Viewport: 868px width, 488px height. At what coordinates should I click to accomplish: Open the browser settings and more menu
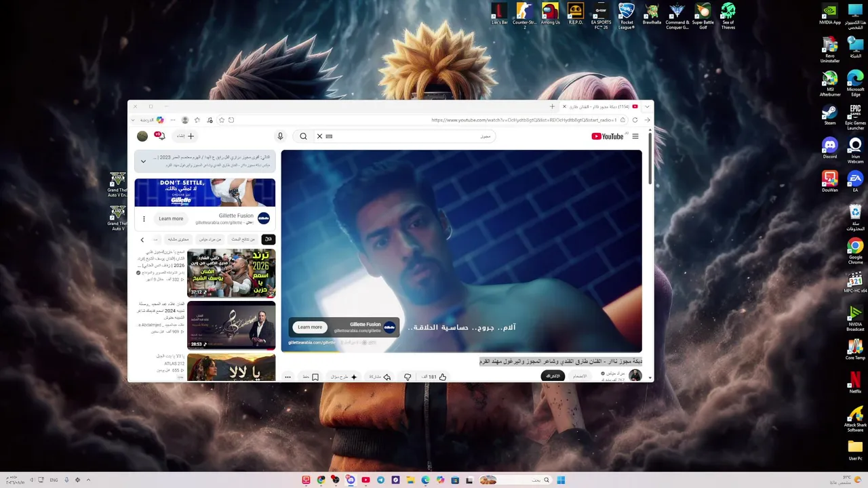pos(173,120)
